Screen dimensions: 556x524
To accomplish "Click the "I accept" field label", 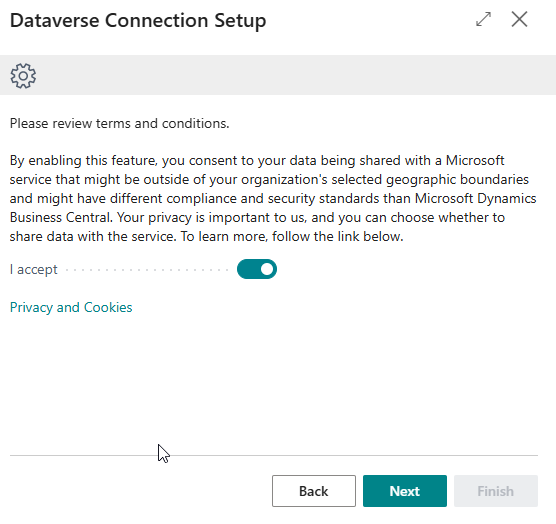I will coord(34,269).
